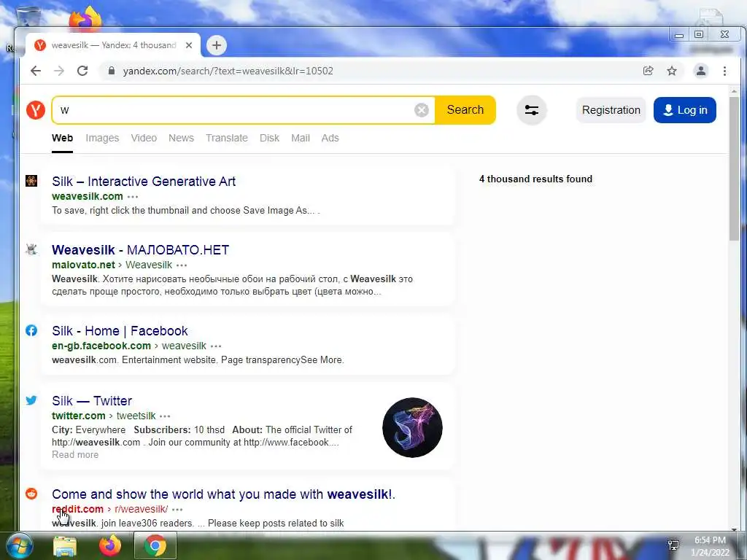Open the Firefox desktop shortcut icon
Image resolution: width=747 pixels, height=560 pixels.
coord(85,18)
